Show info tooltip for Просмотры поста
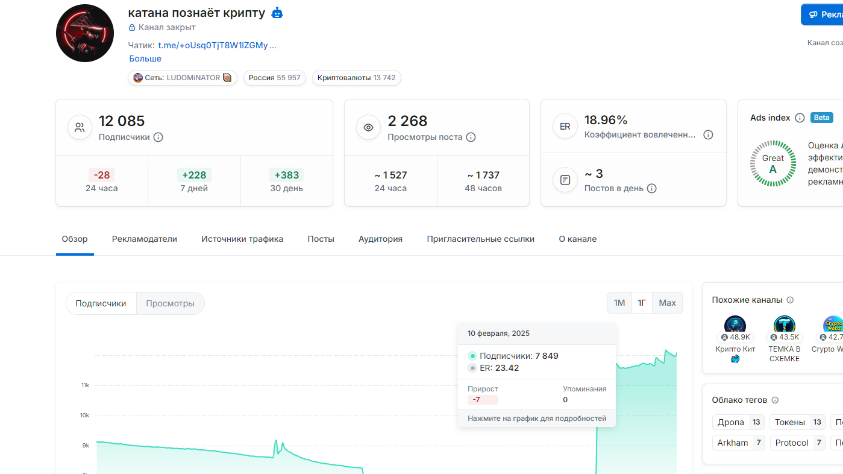The width and height of the screenshot is (843, 474). pos(471,137)
